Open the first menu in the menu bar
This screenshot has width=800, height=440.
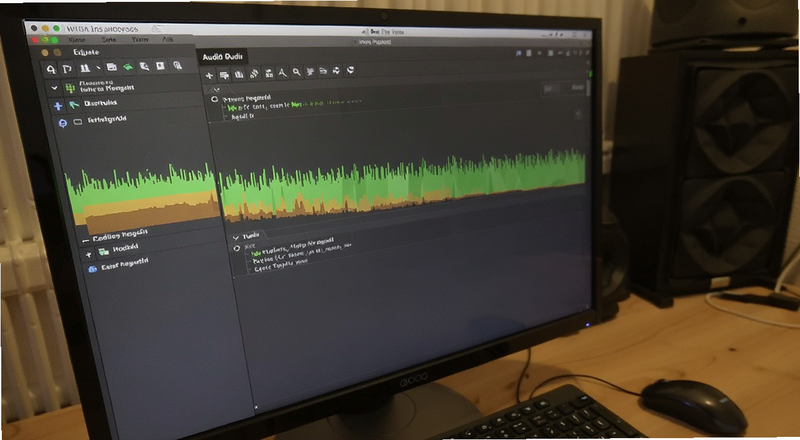[x=77, y=40]
